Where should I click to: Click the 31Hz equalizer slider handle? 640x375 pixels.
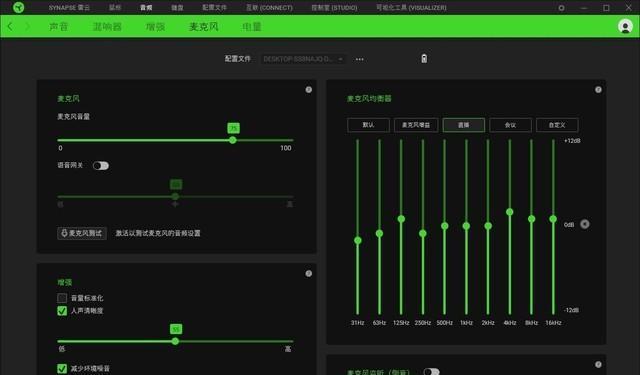(358, 240)
